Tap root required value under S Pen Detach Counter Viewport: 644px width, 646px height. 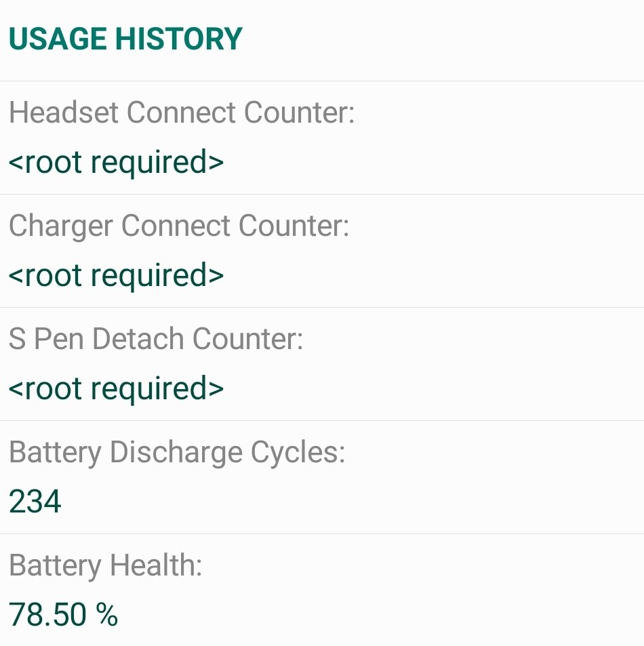(x=116, y=390)
